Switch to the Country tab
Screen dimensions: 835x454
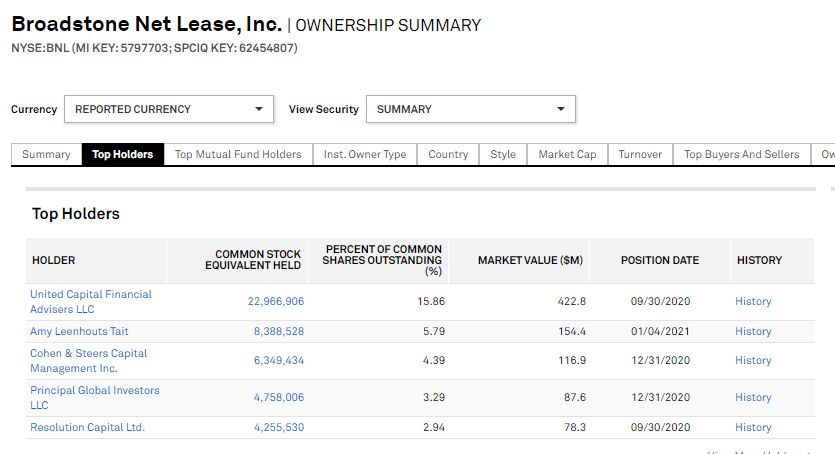pos(448,154)
